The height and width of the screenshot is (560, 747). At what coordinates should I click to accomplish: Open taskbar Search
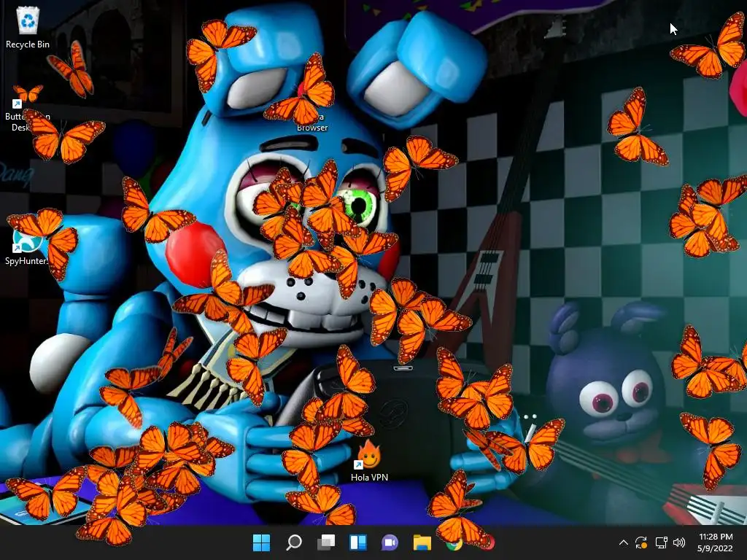[x=293, y=542]
